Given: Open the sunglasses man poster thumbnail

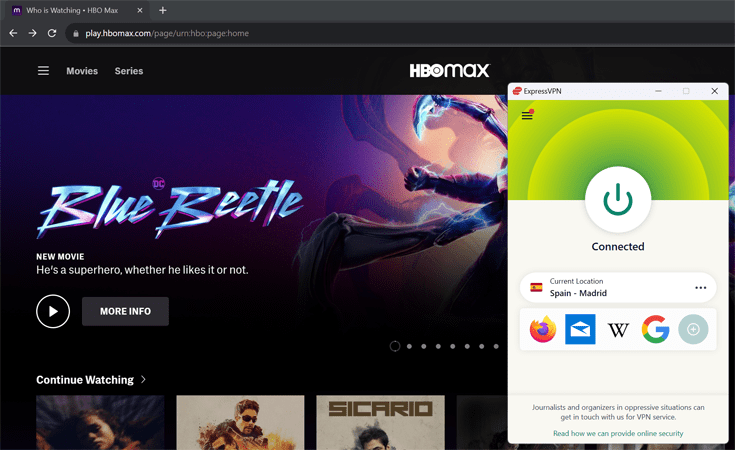Looking at the screenshot, I should (x=240, y=422).
